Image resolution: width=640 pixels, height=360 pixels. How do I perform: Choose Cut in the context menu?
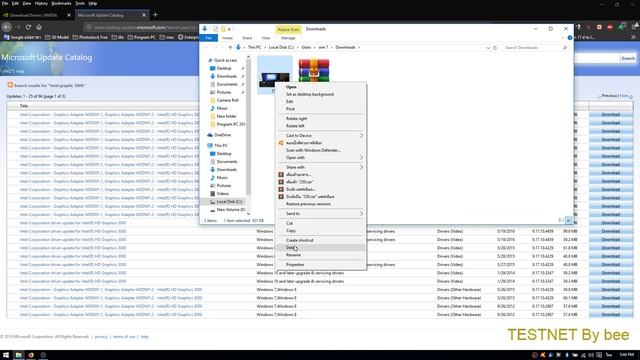point(289,223)
